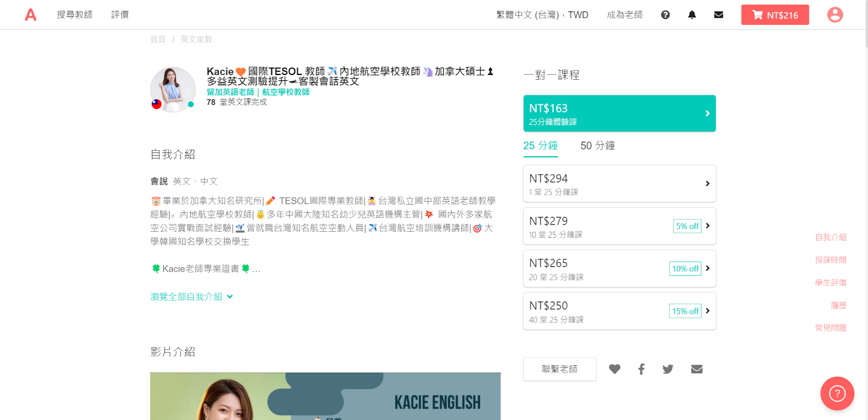Switch to the 50 分鐘 tab

coord(597,145)
